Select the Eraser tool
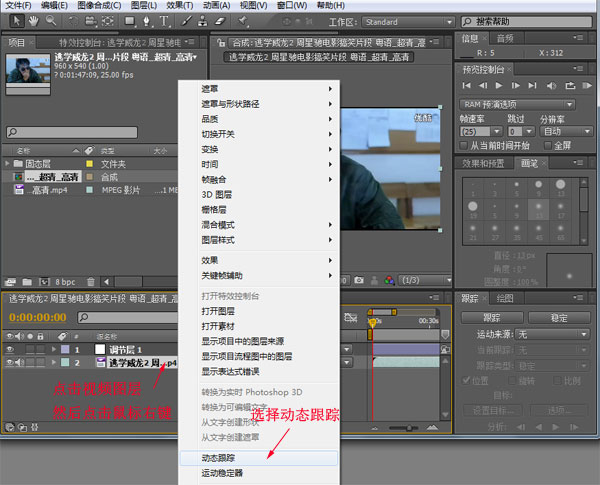 220,21
